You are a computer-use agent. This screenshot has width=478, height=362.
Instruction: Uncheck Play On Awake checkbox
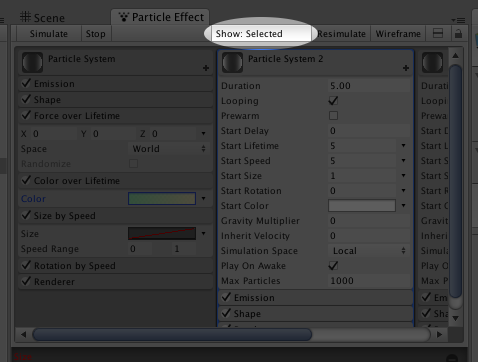[333, 265]
